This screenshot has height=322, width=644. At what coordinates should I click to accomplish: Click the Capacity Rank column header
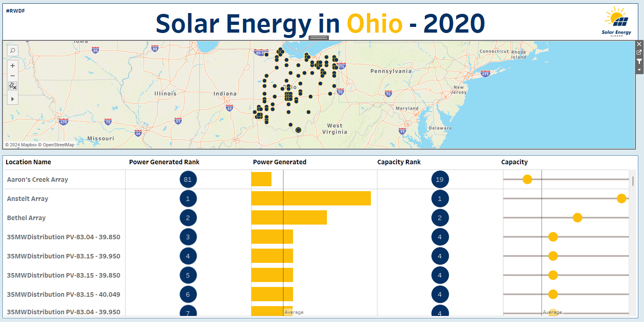click(x=399, y=162)
